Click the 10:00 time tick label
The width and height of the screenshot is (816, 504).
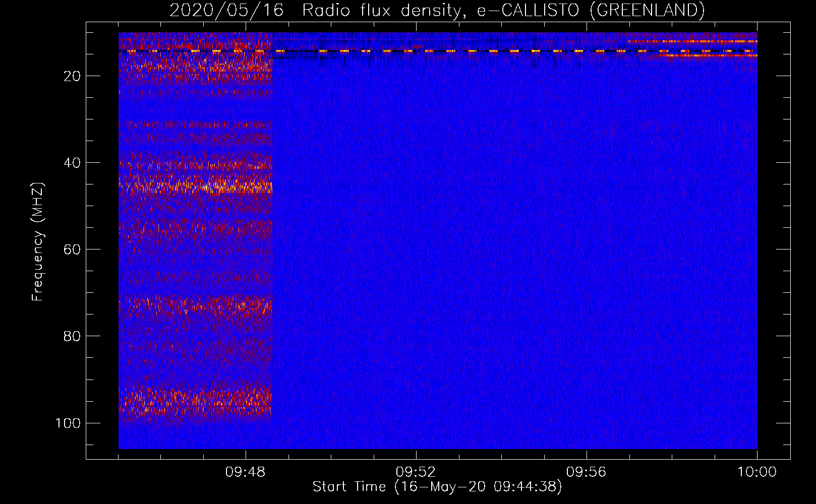[x=757, y=472]
